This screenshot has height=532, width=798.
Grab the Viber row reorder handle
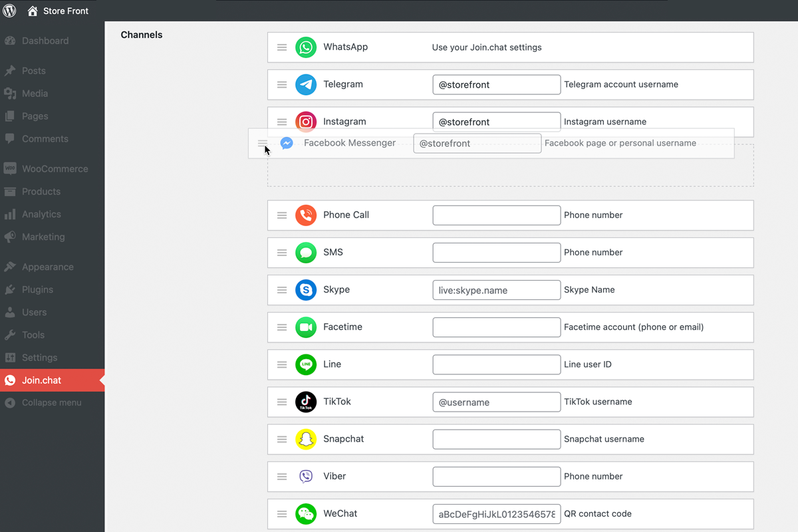[x=282, y=476]
